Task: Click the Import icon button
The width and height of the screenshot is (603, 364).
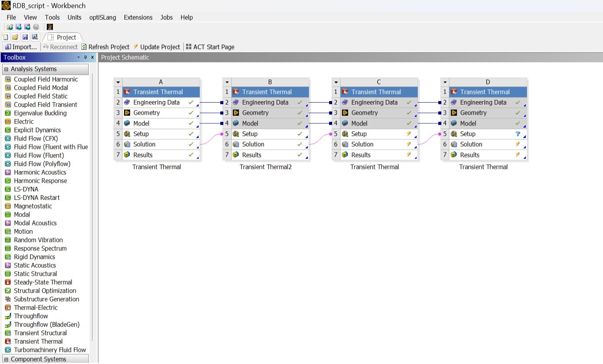Action: coord(21,47)
